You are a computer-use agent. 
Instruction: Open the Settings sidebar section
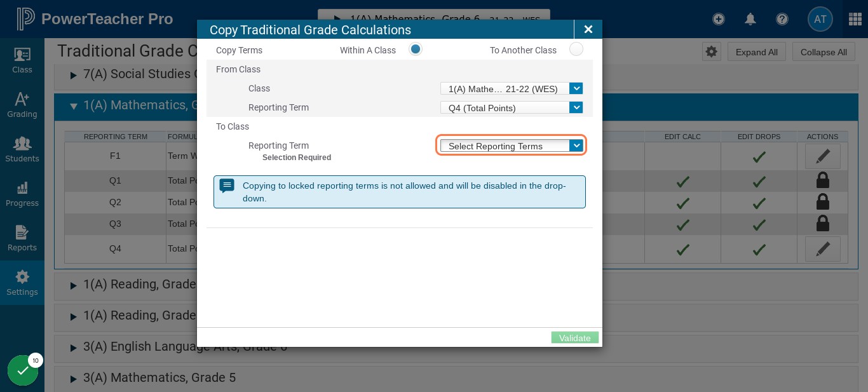(x=22, y=283)
